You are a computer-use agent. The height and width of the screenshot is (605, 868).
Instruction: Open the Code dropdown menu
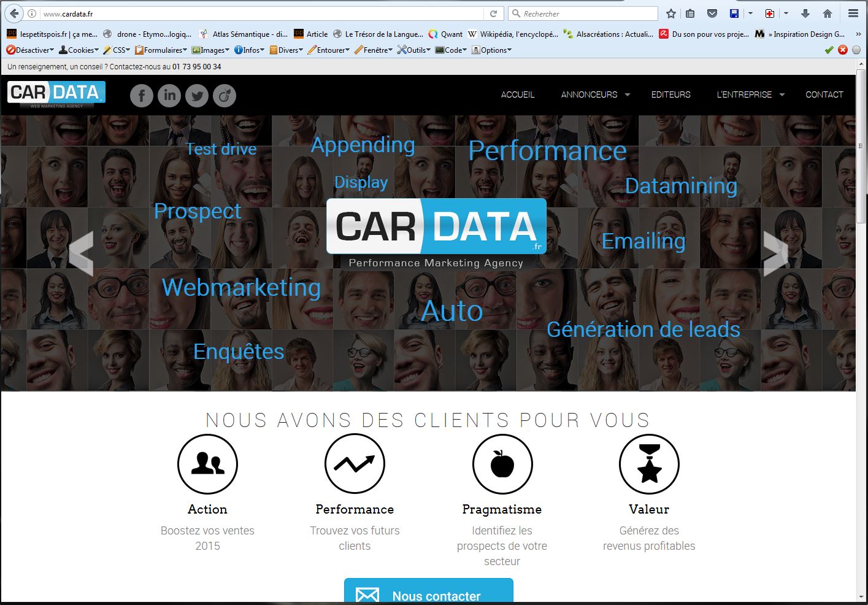point(451,50)
